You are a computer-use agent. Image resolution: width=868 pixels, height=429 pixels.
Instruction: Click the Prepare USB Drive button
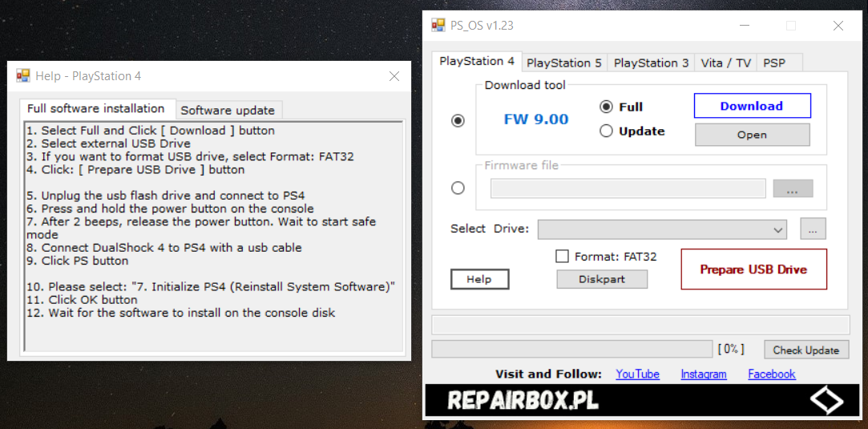point(753,269)
